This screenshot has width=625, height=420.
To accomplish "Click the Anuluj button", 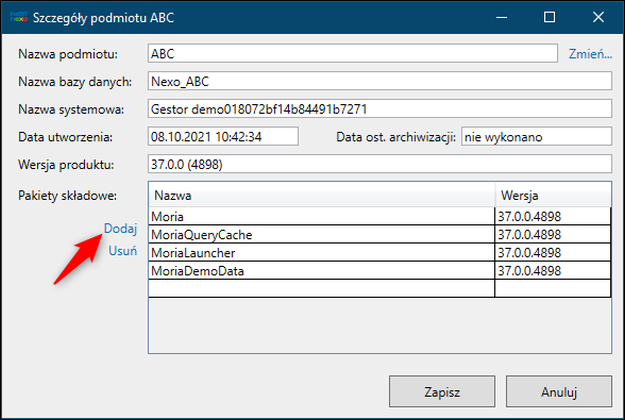I will [x=559, y=391].
